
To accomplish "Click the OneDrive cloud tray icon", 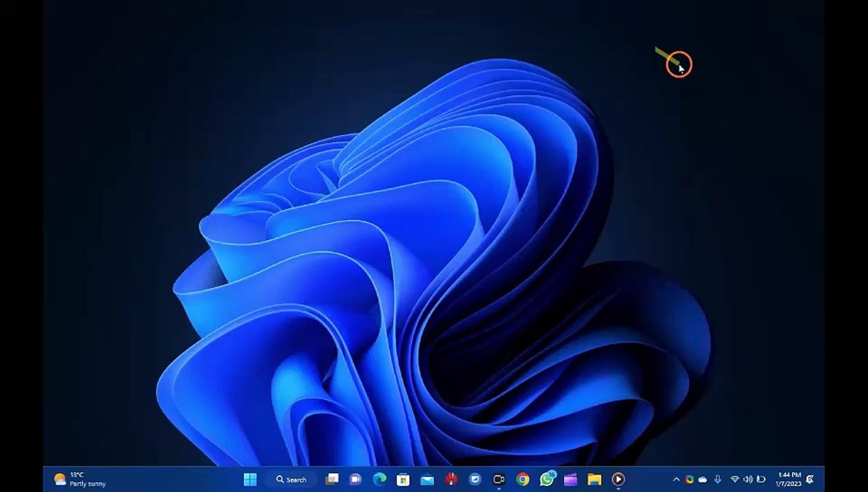I will (703, 480).
